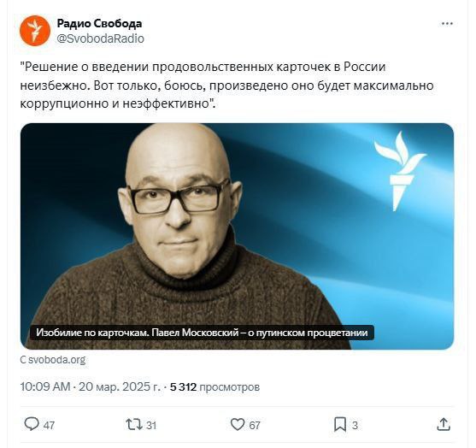Open the three-dot more options menu
Viewport: 476px width, 448px height.
point(447,24)
